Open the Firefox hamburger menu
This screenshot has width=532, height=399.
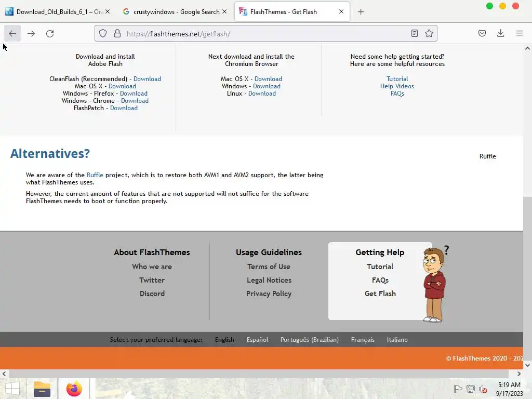point(520,33)
